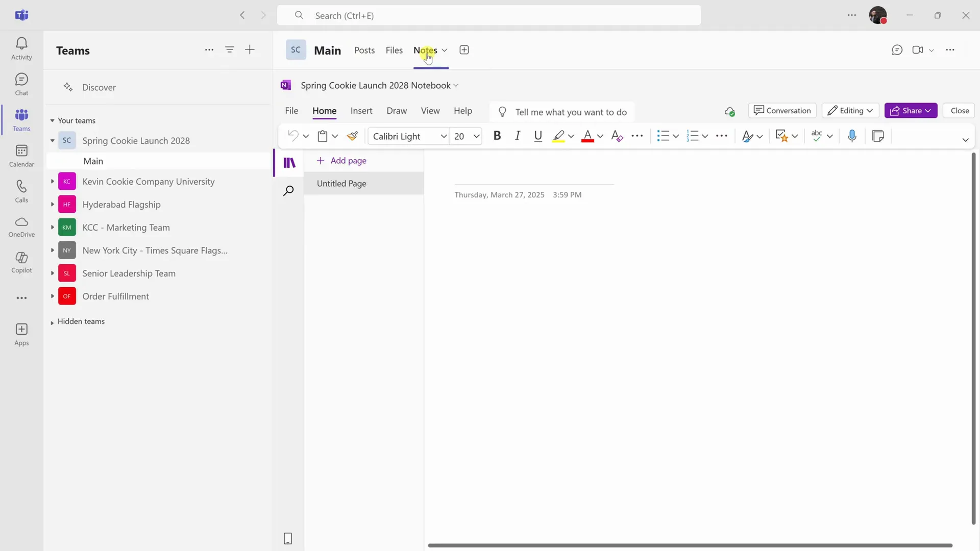Open the notebook search magnifier
The height and width of the screenshot is (551, 980).
click(288, 191)
